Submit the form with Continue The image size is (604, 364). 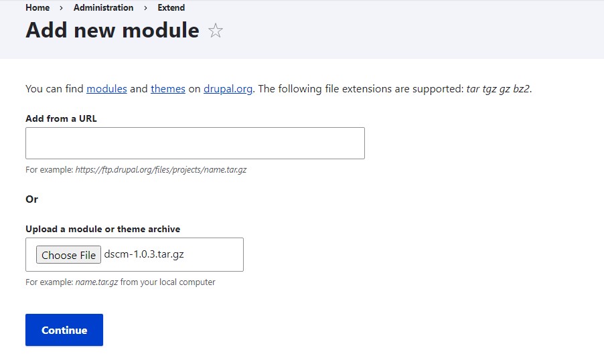pyautogui.click(x=64, y=330)
